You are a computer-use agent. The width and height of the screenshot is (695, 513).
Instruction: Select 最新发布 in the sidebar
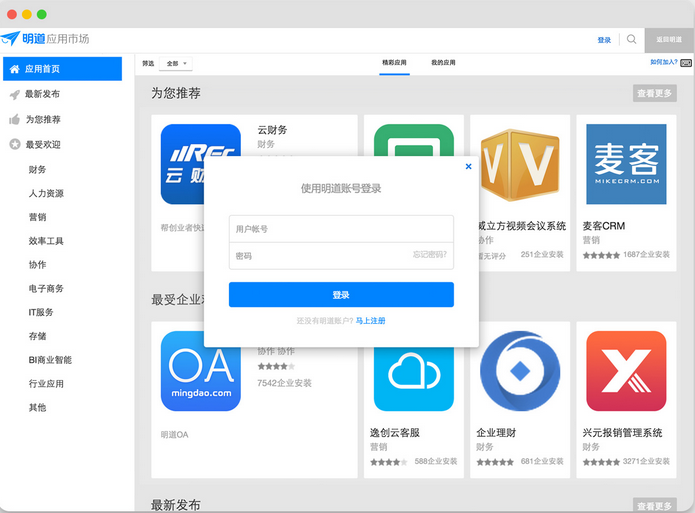pyautogui.click(x=42, y=94)
